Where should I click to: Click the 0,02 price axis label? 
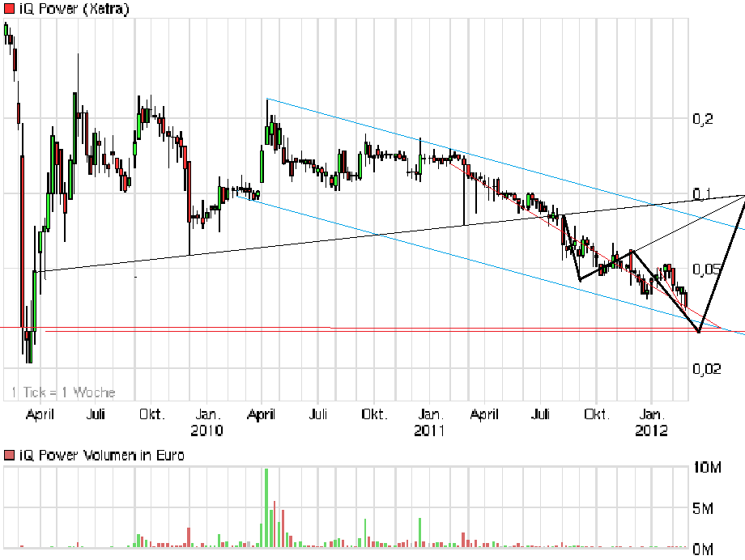[x=709, y=367]
